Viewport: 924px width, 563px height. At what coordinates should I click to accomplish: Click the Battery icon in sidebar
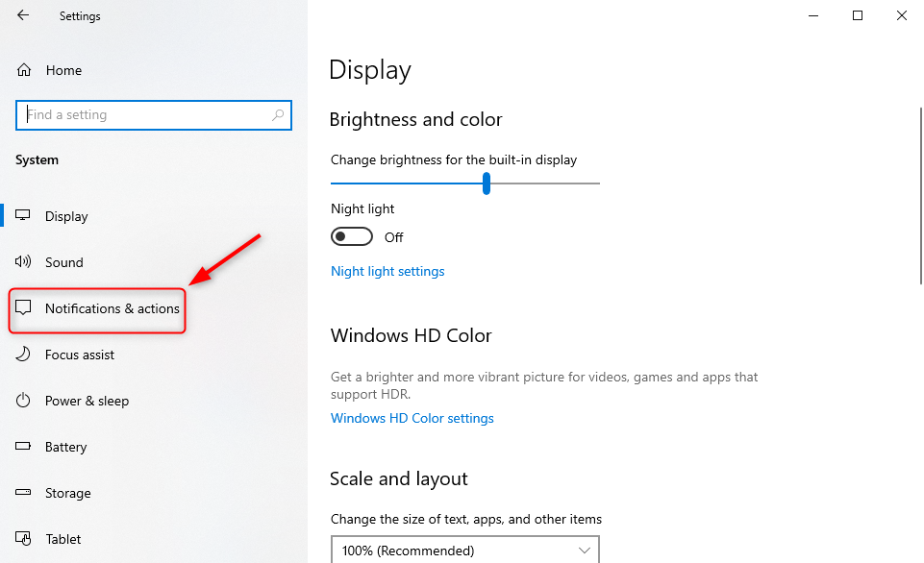[x=23, y=447]
